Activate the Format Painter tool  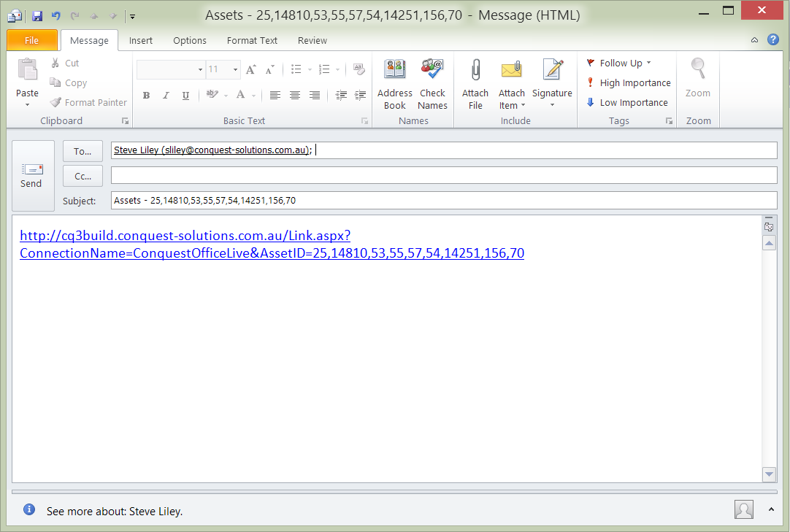coord(88,102)
